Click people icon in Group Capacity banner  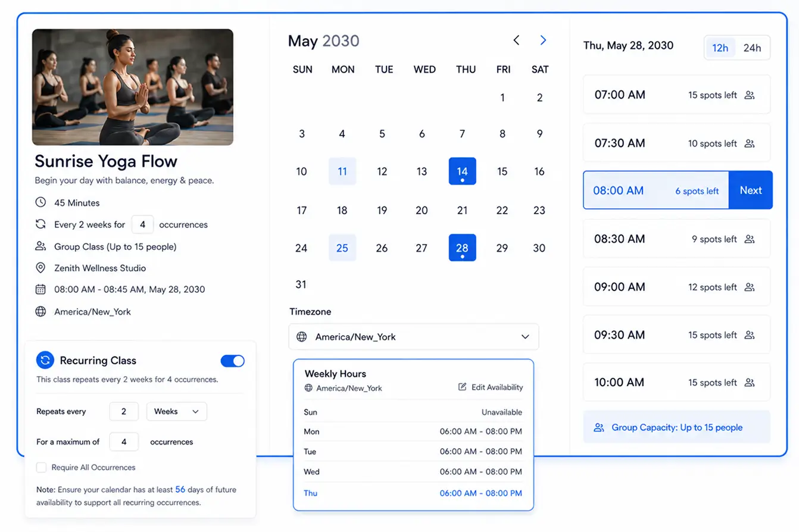599,427
